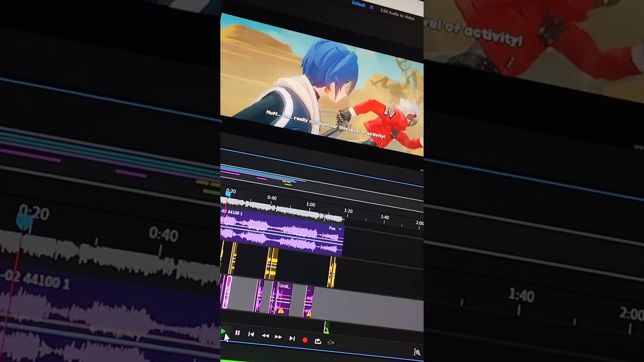Viewport: 644px width, 362px height.
Task: Click the Fast Forward button
Action: click(278, 337)
